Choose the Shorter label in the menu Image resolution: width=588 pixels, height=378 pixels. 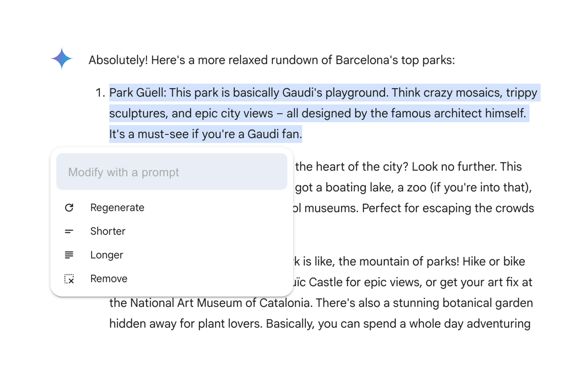coord(108,231)
